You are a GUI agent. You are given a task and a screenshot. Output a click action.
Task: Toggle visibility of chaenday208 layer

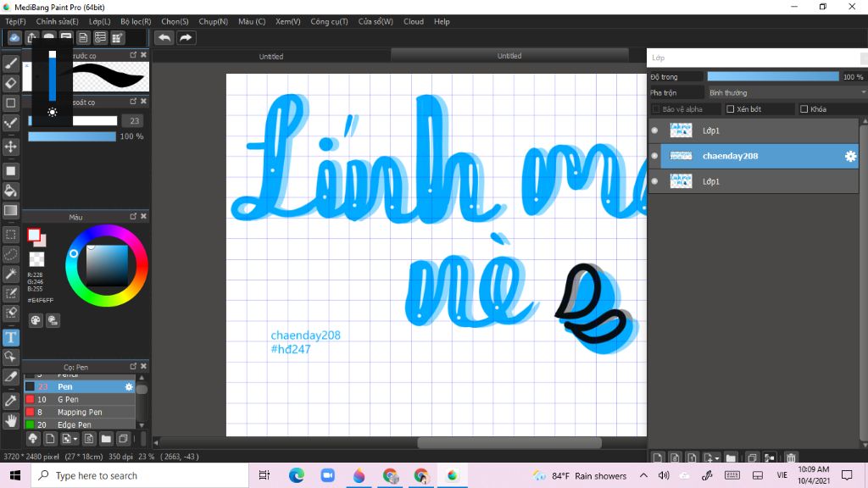pos(655,156)
